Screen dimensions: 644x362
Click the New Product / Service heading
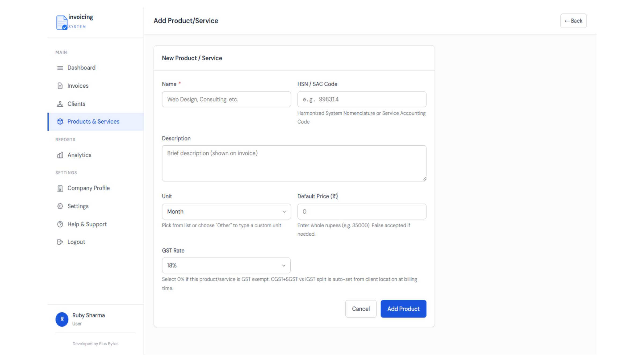(192, 58)
